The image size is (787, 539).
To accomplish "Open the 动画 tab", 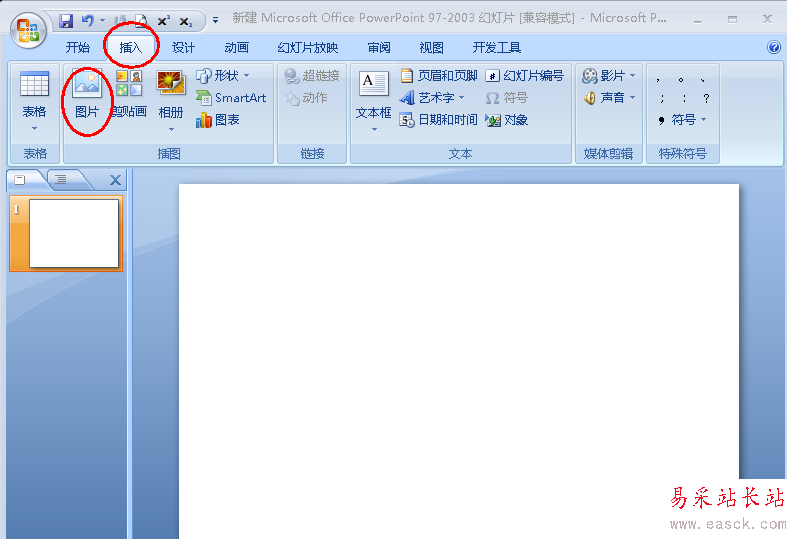I will click(236, 48).
